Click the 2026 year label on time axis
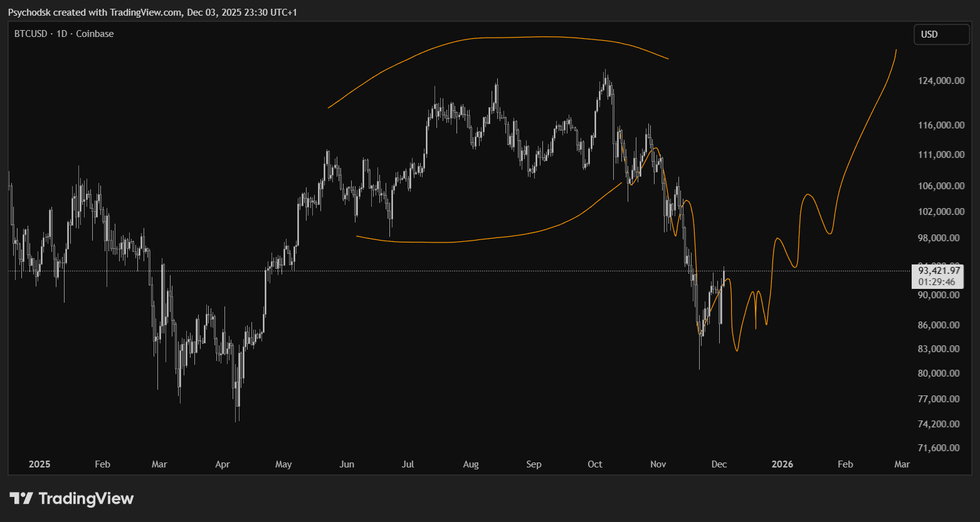Image resolution: width=980 pixels, height=522 pixels. pyautogui.click(x=782, y=464)
